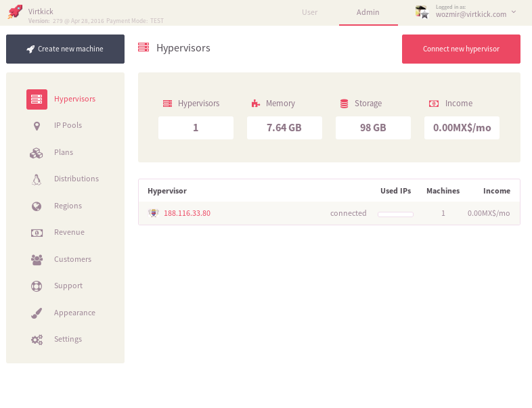Expand the user account dropdown chevron
532x408 pixels.
tap(514, 12)
